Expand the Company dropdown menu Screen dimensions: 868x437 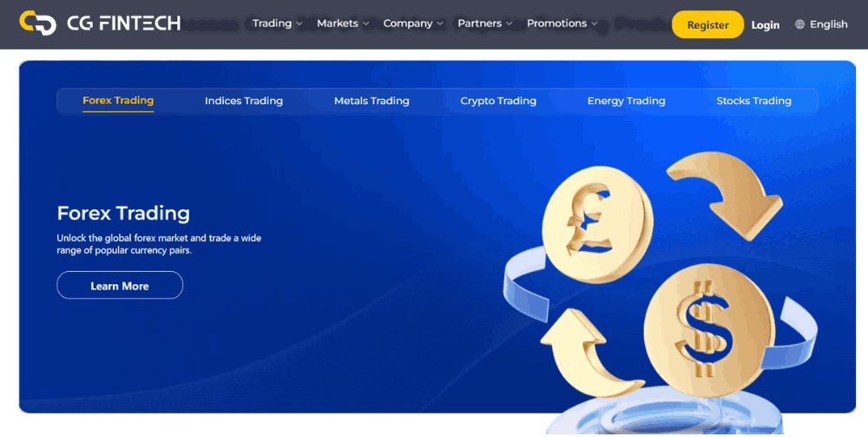[413, 23]
